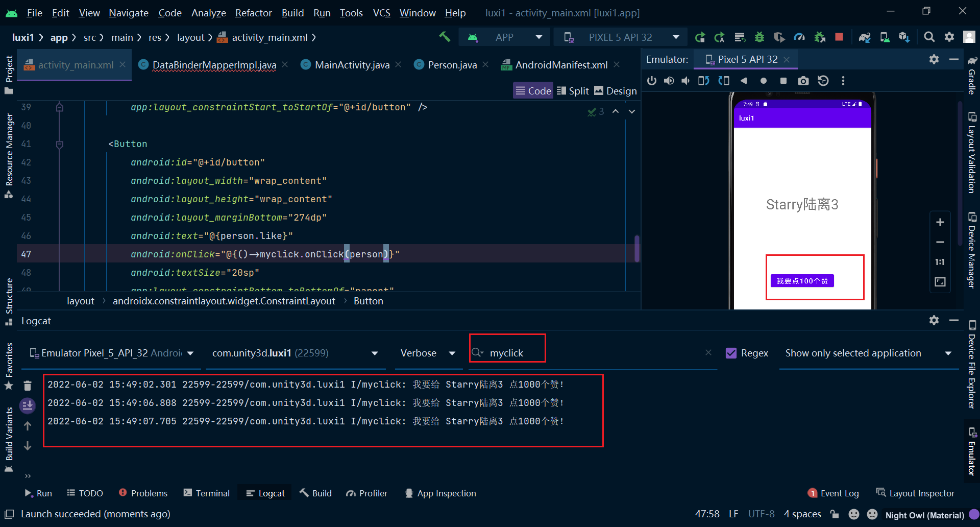
Task: Apply changes and restart activity icon
Action: click(x=720, y=37)
